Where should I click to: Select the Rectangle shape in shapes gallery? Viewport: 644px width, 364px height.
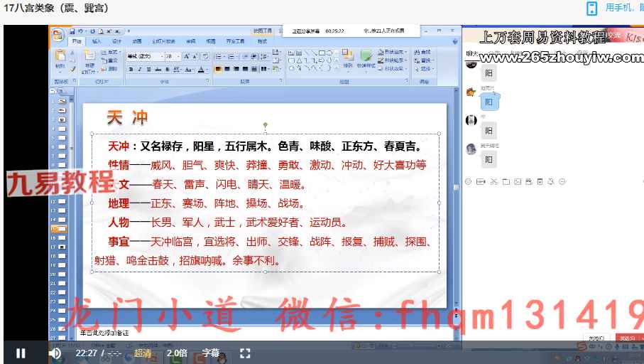[322, 53]
